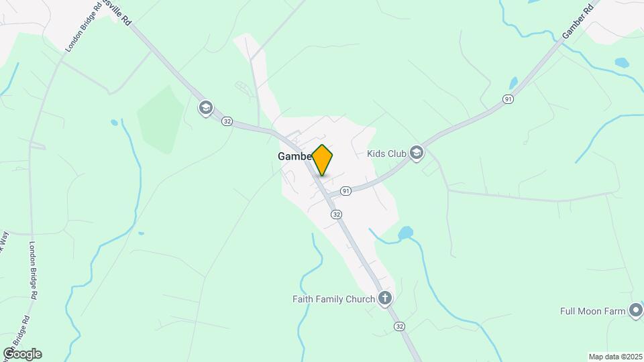Click the Kids Club text label

click(386, 154)
